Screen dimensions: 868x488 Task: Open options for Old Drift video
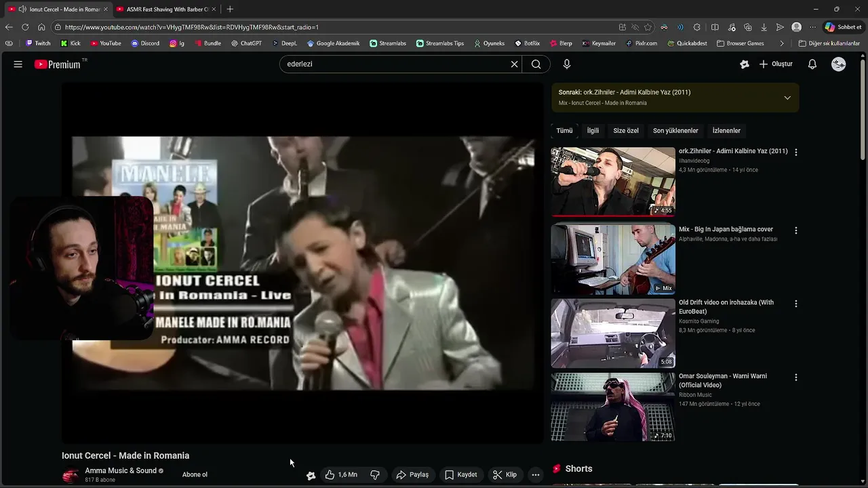pos(796,304)
